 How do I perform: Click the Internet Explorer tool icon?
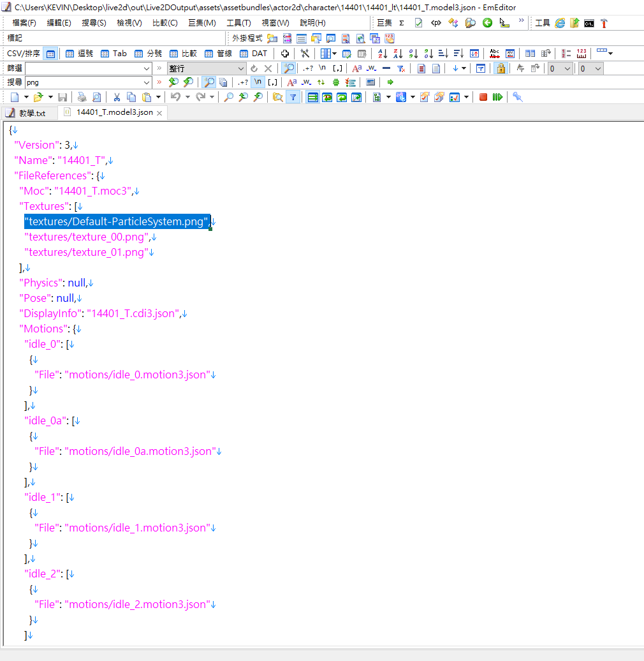pos(560,23)
